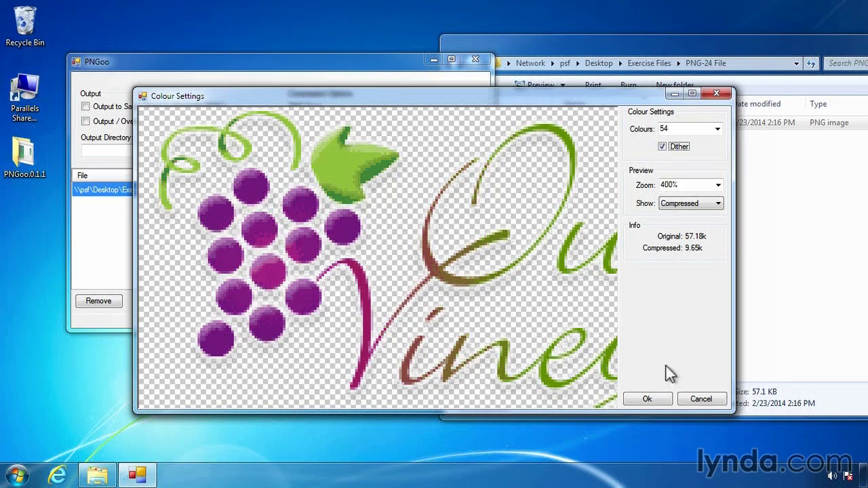Image resolution: width=868 pixels, height=488 pixels.
Task: Open the Recycle Bin desktop icon
Action: pyautogui.click(x=25, y=27)
